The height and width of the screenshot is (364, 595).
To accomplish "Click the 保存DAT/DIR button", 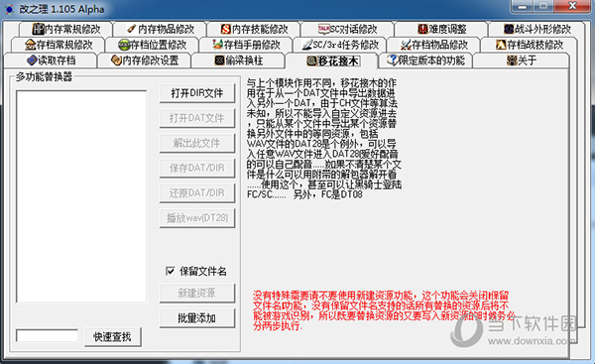I will tap(197, 169).
